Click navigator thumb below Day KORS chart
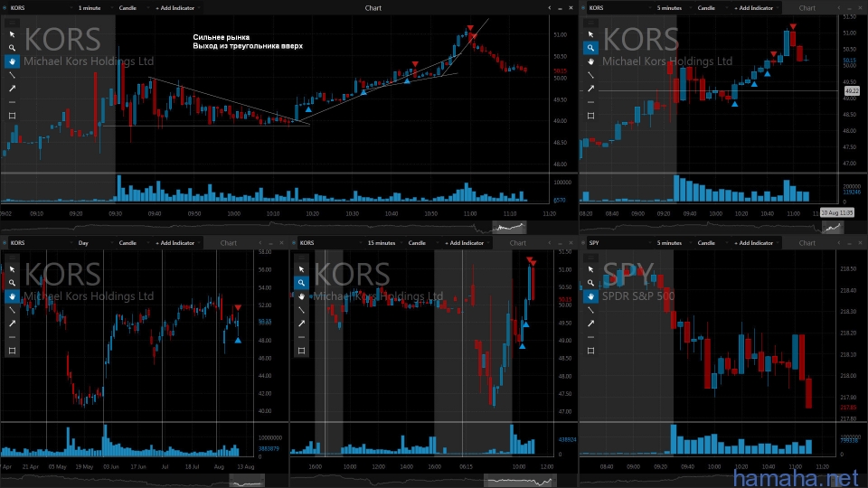868x488 pixels. 247,480
